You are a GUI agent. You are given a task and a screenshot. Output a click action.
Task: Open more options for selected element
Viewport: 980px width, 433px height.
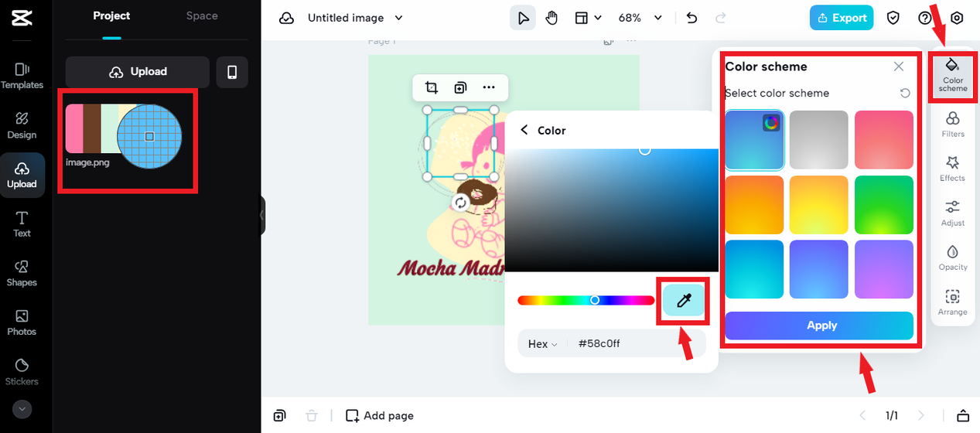pyautogui.click(x=489, y=87)
